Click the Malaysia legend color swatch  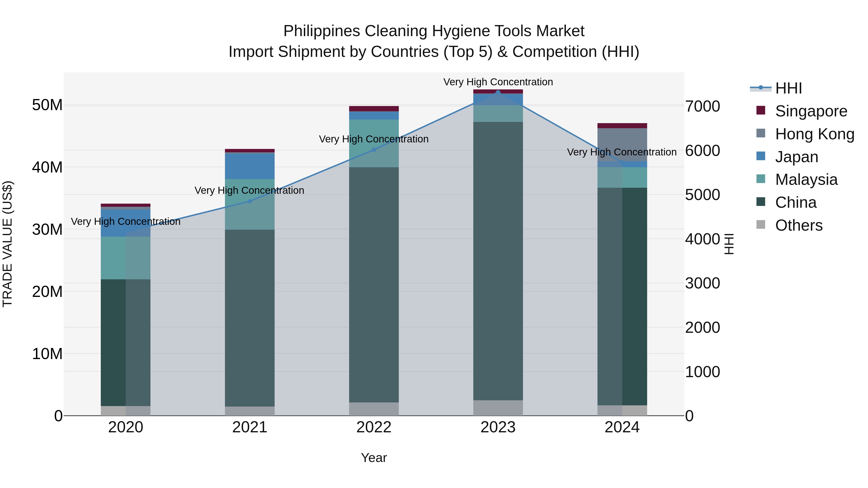click(761, 179)
